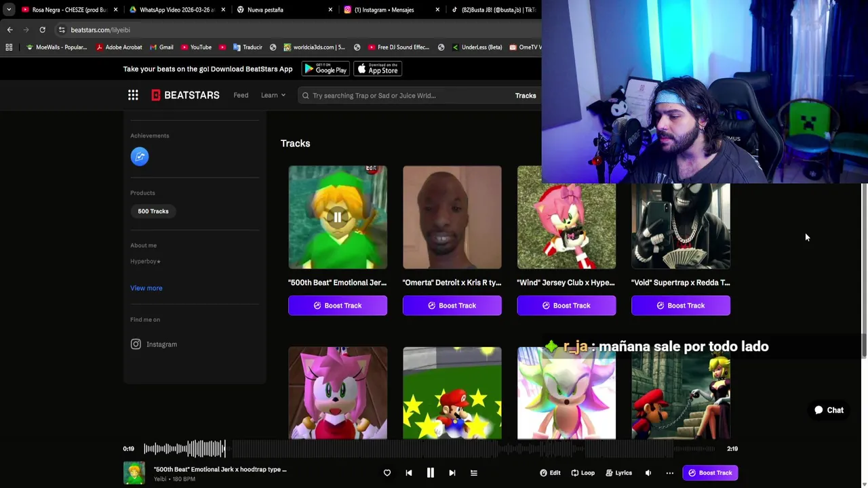Open the more options ellipsis in player
The height and width of the screenshot is (488, 868).
click(x=670, y=473)
